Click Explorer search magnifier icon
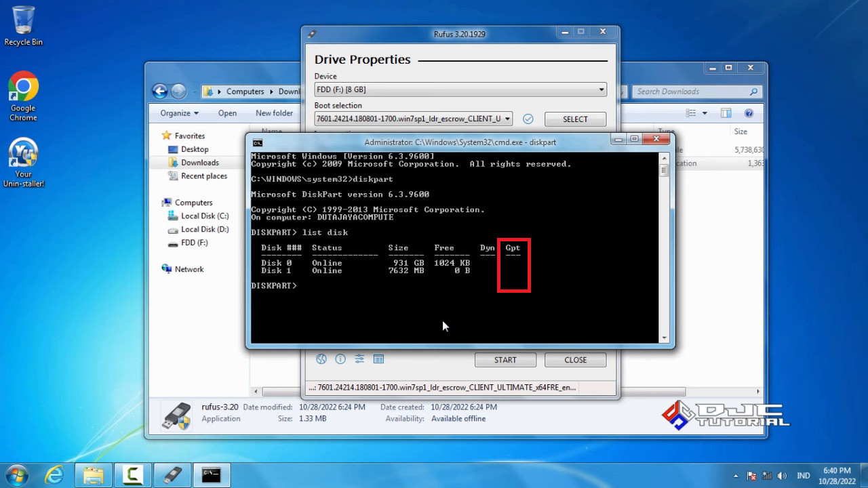This screenshot has height=488, width=868. click(753, 91)
